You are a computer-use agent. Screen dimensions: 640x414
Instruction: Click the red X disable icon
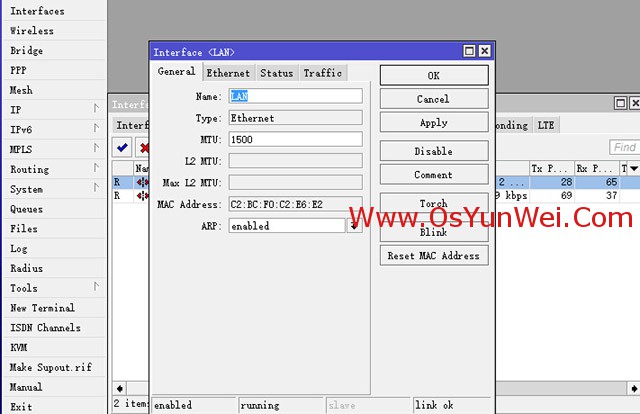pyautogui.click(x=144, y=147)
